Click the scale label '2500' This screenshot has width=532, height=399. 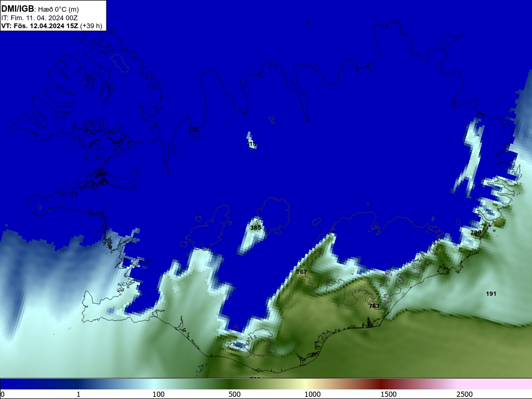point(464,394)
